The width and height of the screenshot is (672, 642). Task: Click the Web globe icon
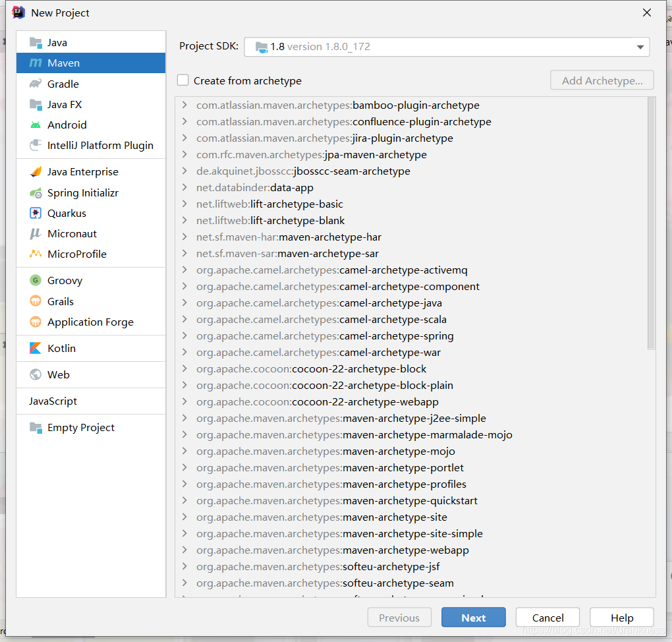(x=36, y=374)
